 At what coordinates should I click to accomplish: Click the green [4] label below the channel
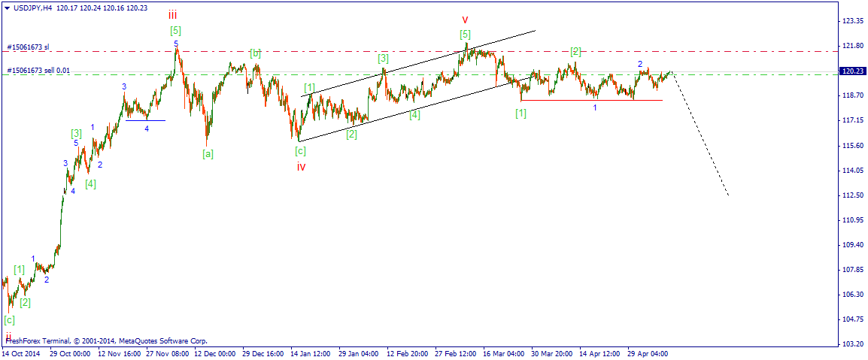point(414,115)
